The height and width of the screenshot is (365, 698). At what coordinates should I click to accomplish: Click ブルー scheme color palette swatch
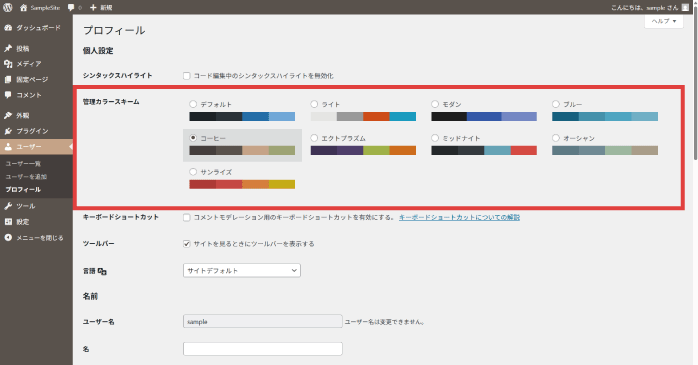click(605, 117)
